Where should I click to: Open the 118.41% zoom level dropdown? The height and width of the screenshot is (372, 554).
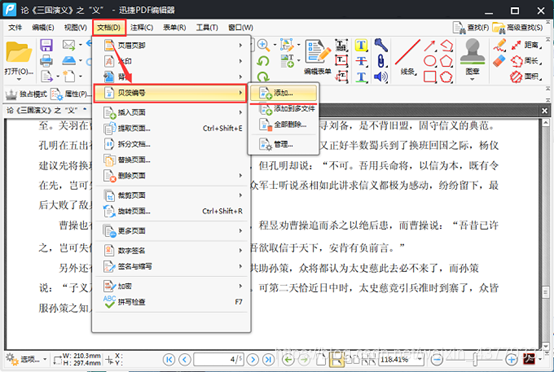[420, 359]
